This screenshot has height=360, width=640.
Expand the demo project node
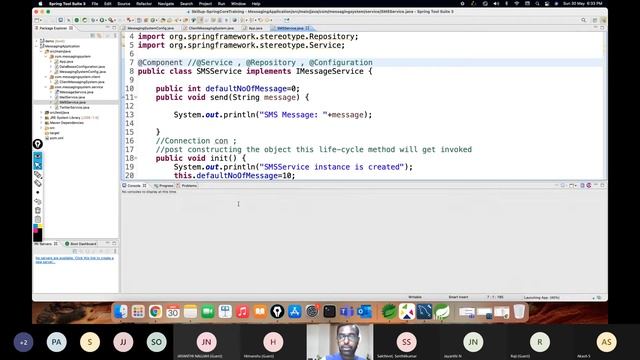pos(36,41)
